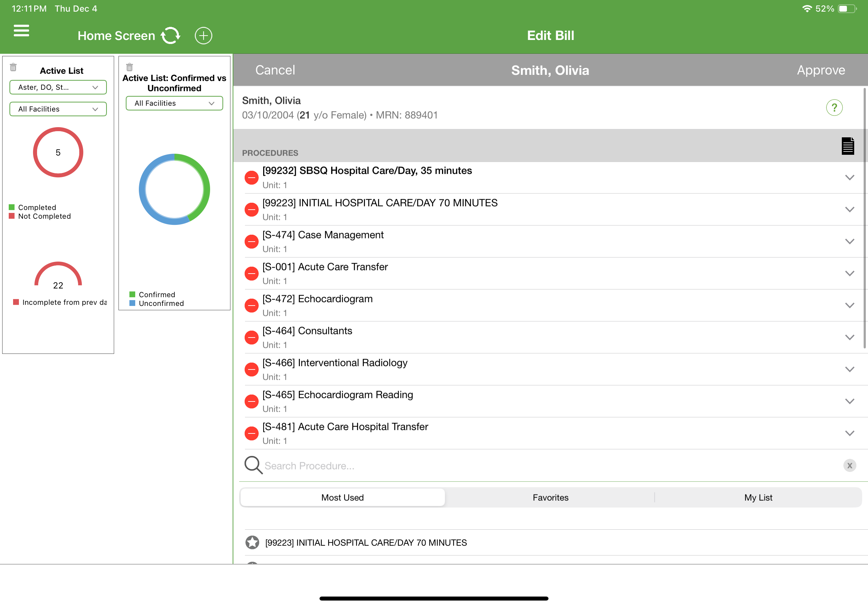This screenshot has height=606, width=868.
Task: Remove S-481 Acute Care Hospital Transfer
Action: [252, 433]
